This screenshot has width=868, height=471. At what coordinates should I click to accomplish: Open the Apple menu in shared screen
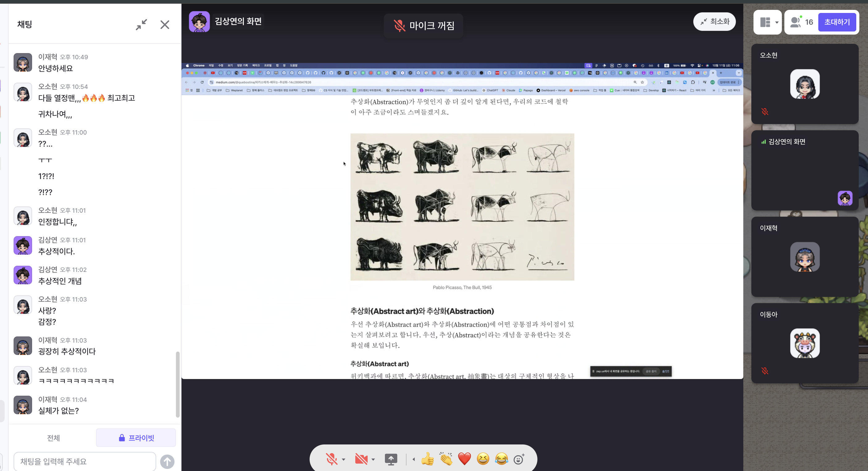coord(187,65)
